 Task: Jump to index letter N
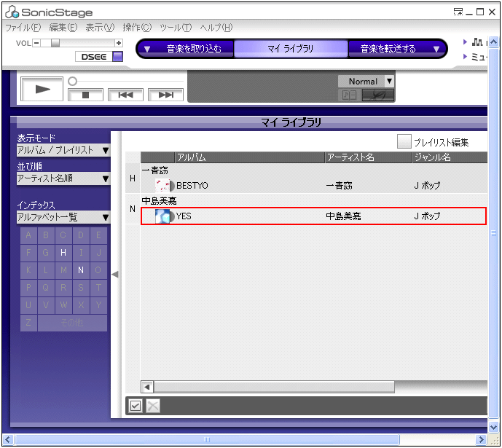81,270
